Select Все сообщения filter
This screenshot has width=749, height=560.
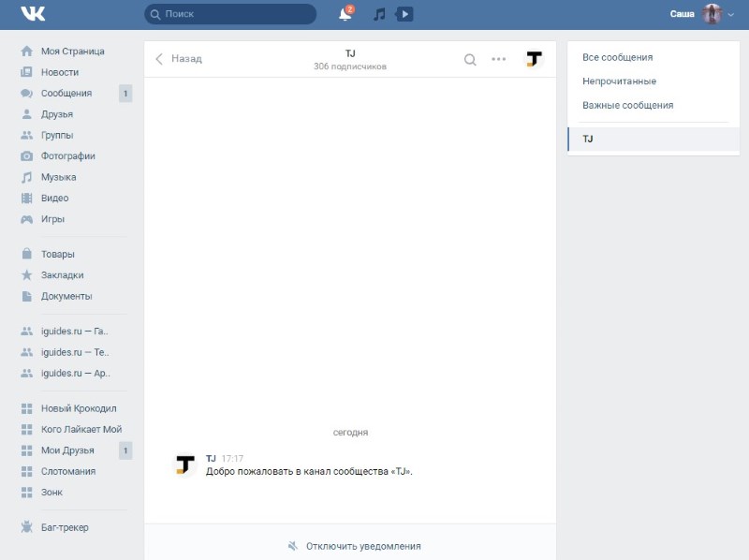[x=617, y=57]
